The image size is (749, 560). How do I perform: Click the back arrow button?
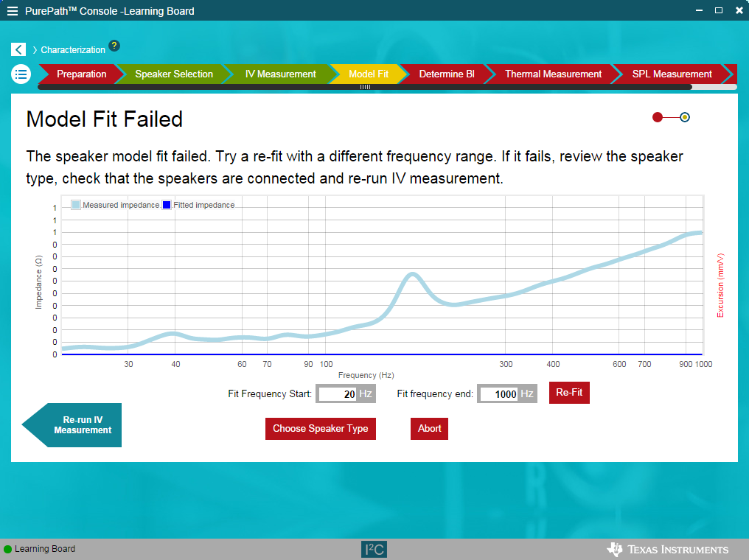(x=18, y=49)
